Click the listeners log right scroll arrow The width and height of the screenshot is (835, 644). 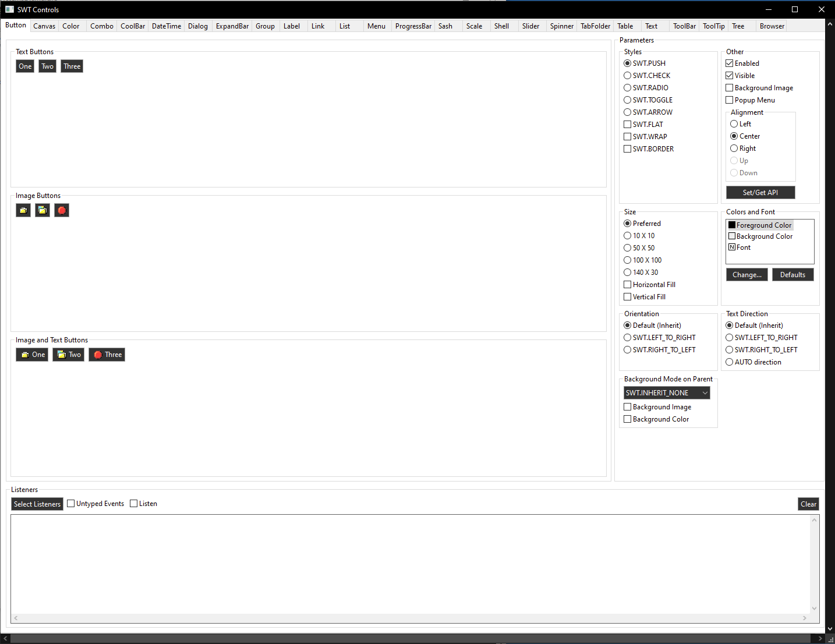pos(805,618)
